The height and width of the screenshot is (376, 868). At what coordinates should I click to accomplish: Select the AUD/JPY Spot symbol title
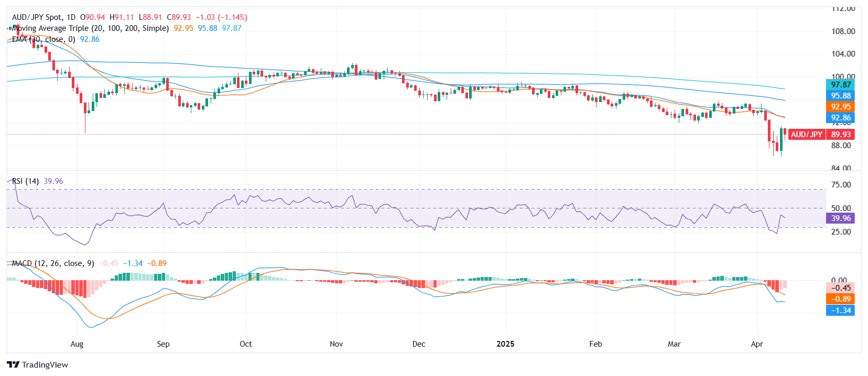point(44,17)
